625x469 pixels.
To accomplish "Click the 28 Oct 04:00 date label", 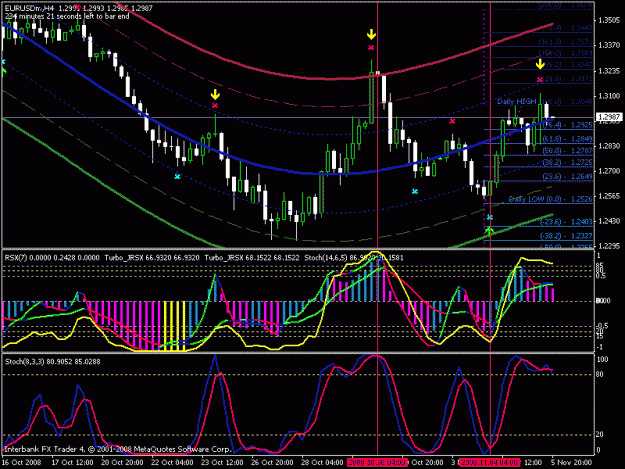I will (x=322, y=463).
